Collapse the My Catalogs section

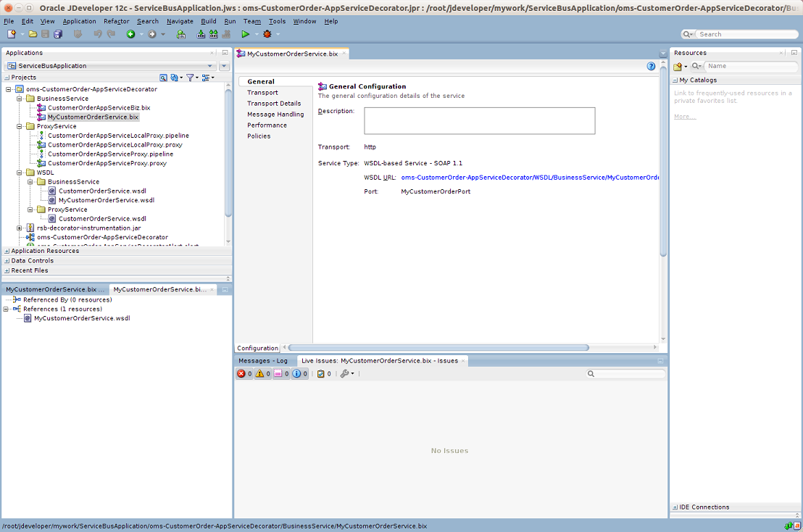[675, 80]
